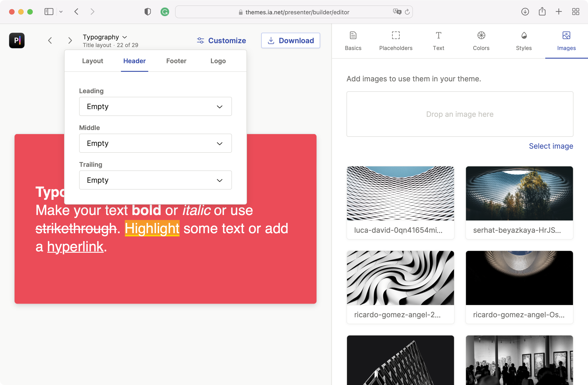The image size is (588, 385).
Task: Select the dark building image thumbnail
Action: pyautogui.click(x=400, y=360)
